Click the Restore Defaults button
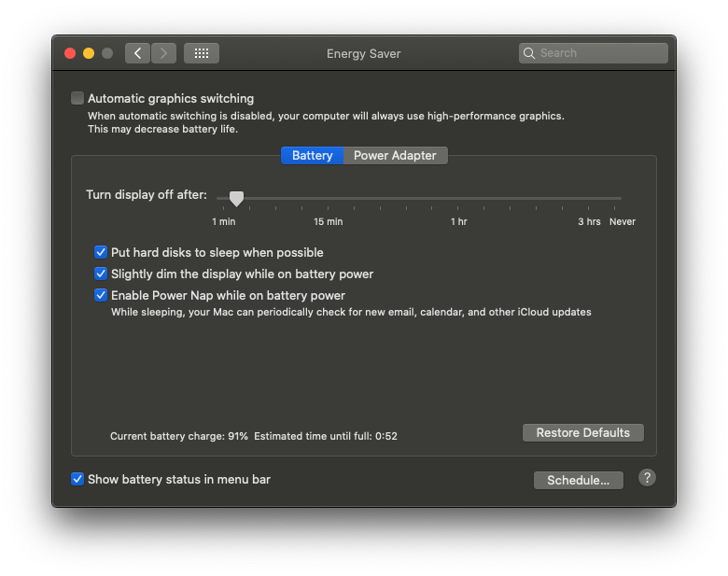The image size is (728, 576). tap(582, 433)
